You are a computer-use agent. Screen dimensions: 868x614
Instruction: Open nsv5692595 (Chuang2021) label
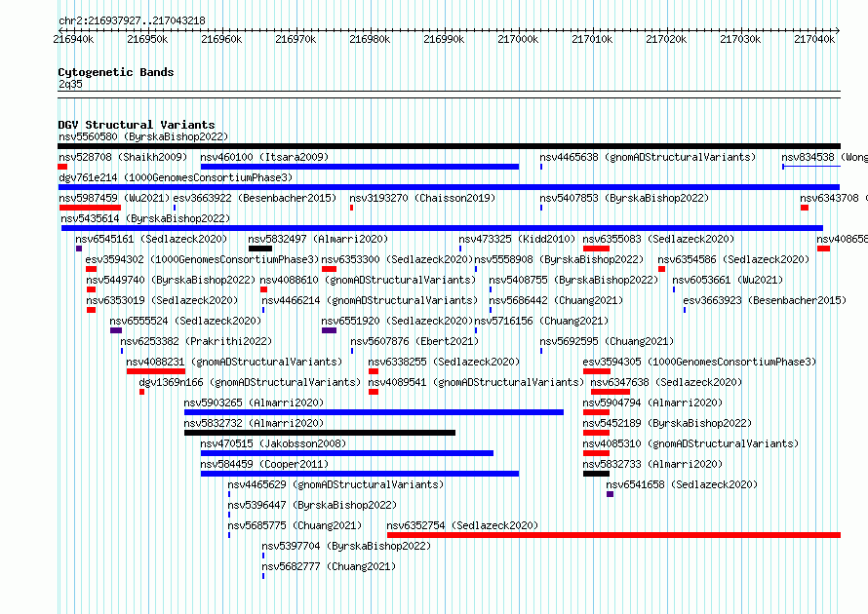607,341
